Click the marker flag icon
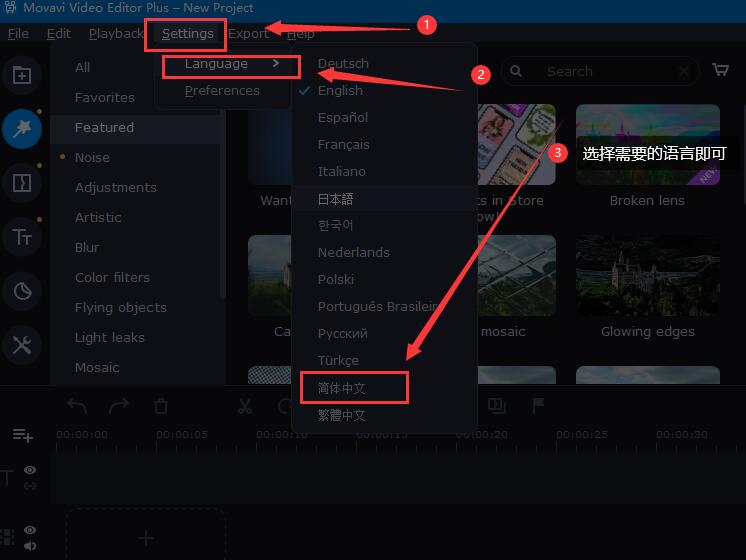746x560 pixels. [x=538, y=406]
